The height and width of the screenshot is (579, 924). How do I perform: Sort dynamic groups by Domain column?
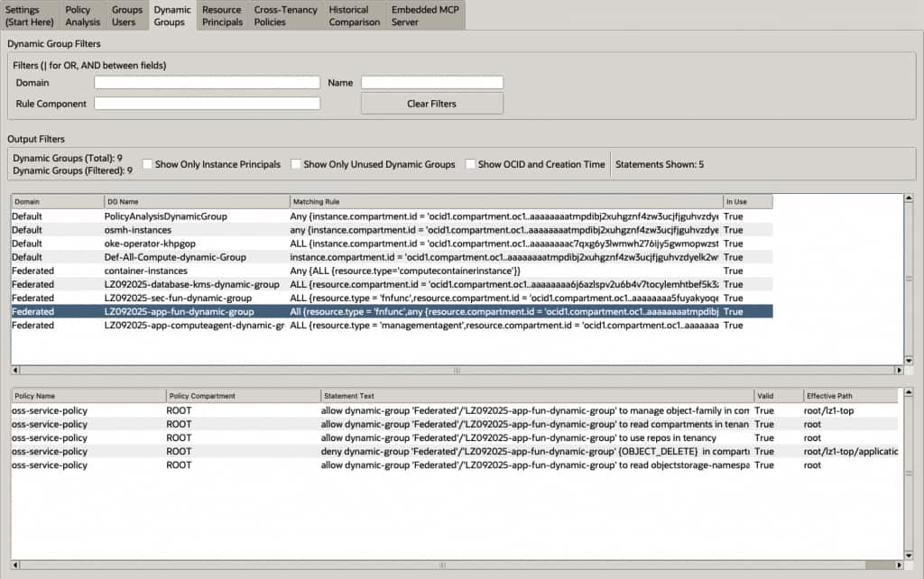click(x=57, y=201)
